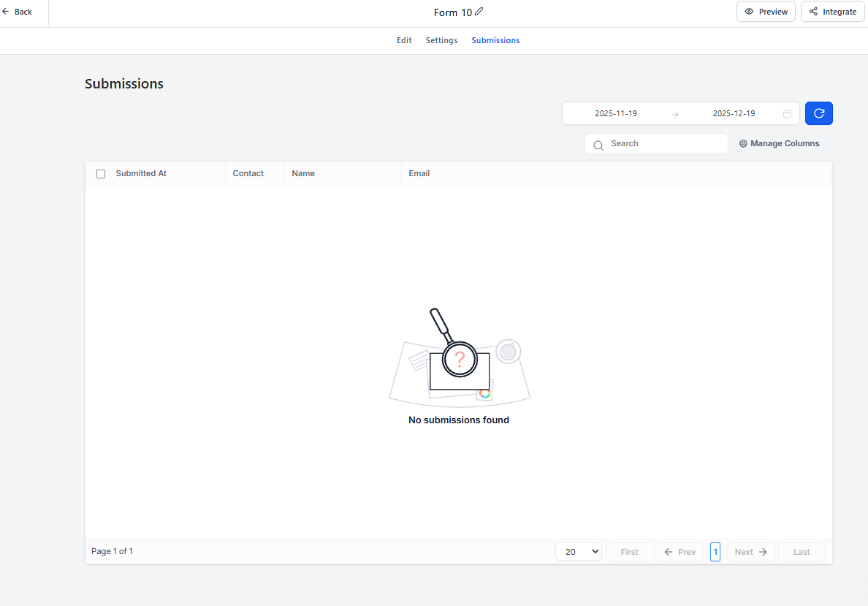868x606 pixels.
Task: Toggle the select-all submissions checkbox
Action: tap(101, 174)
